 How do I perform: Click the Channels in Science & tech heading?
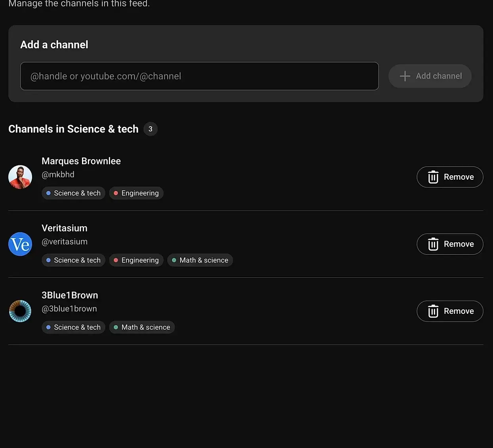pyautogui.click(x=73, y=129)
